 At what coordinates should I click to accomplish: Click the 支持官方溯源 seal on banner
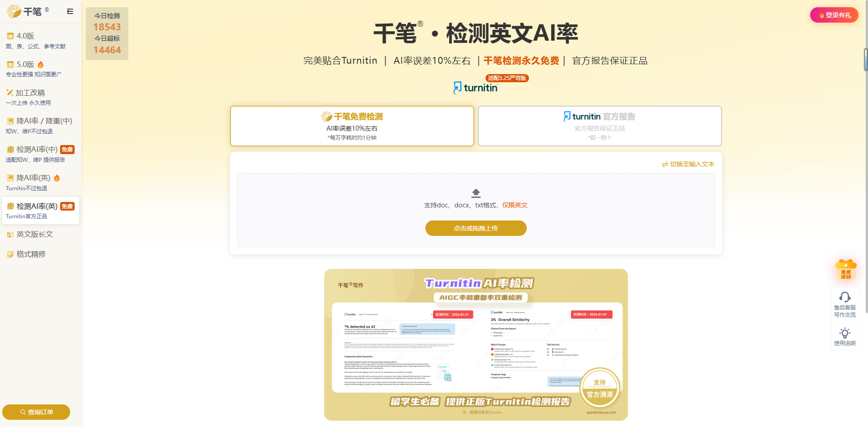pos(599,389)
